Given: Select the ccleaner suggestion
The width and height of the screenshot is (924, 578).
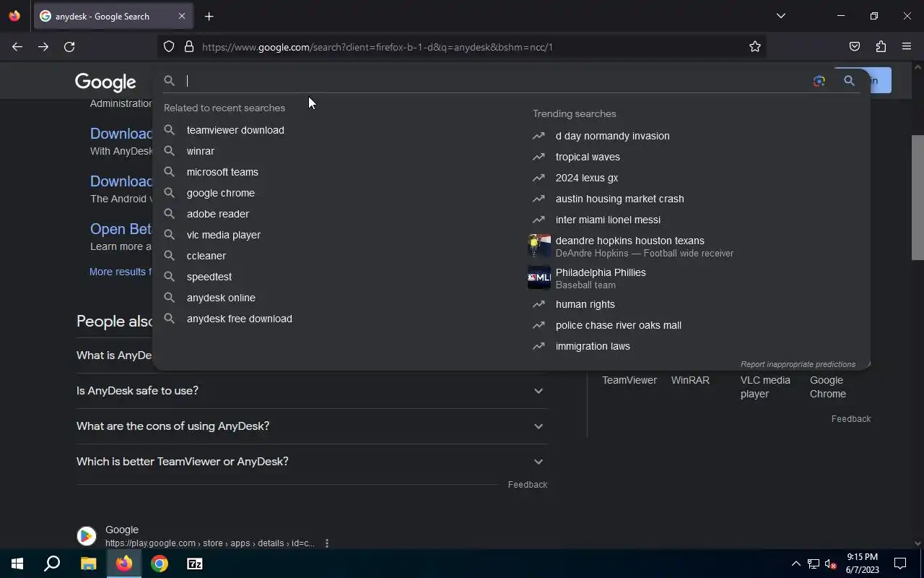Looking at the screenshot, I should (x=206, y=256).
